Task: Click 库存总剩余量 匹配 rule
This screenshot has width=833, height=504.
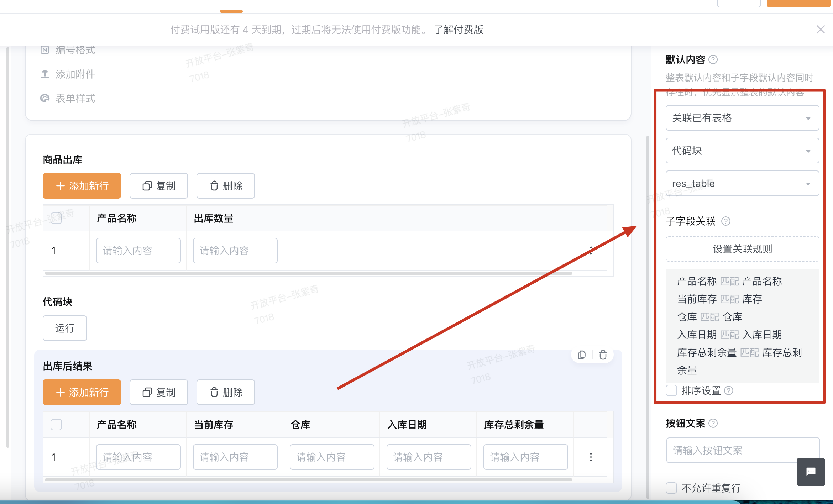Action: [x=739, y=361]
